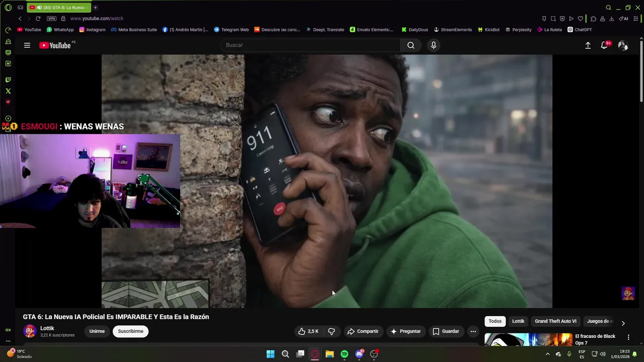Open the Telegram Web bookmark

pyautogui.click(x=231, y=30)
